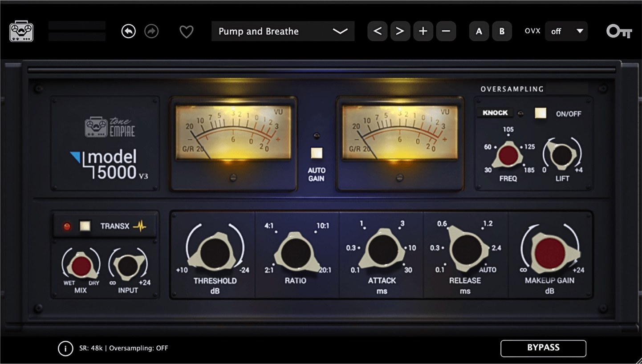
Task: Open the OVX oversampling dropdown
Action: click(x=566, y=31)
